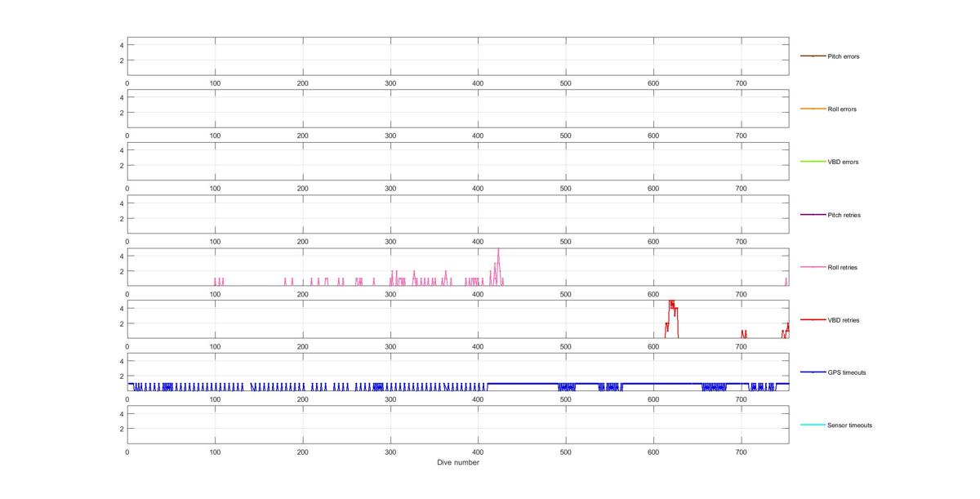Click the first pink Roll retries spike at dive 100
Viewport: 980px width, 499px height.
(x=215, y=281)
